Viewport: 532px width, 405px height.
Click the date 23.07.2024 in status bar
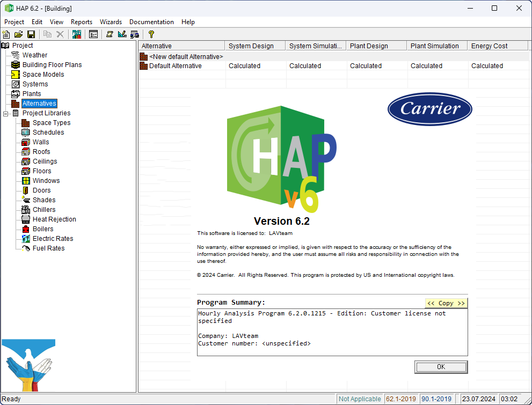479,399
